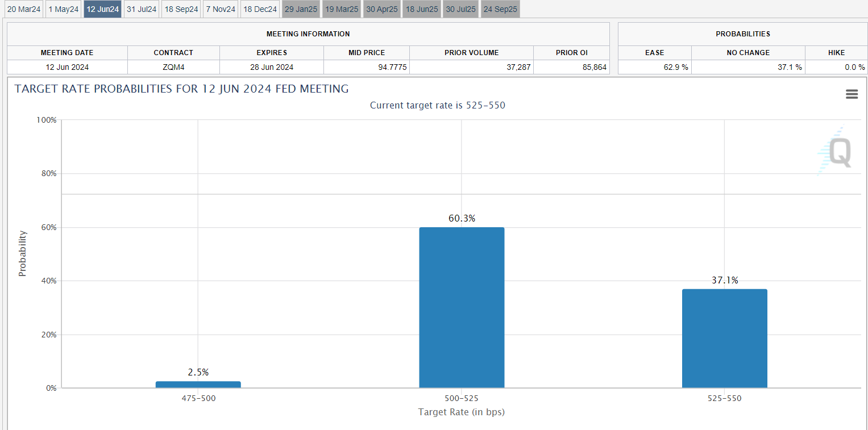
Task: Select the 1 May24 meeting tab
Action: click(x=64, y=9)
